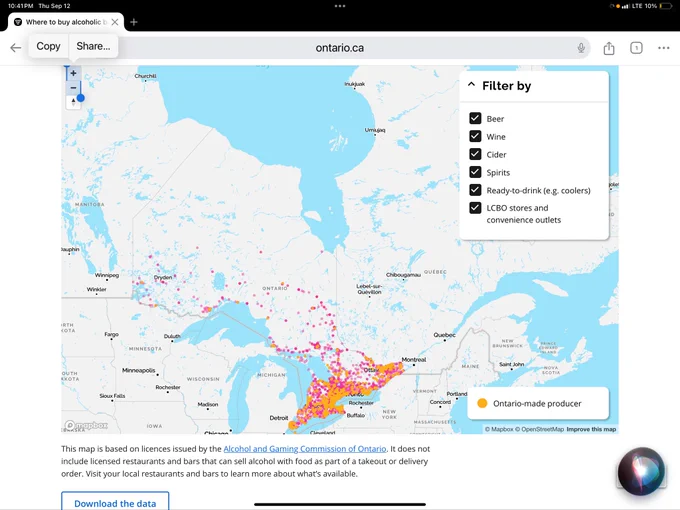The image size is (680, 510).
Task: Open the browser three-dot menu
Action: 664,48
